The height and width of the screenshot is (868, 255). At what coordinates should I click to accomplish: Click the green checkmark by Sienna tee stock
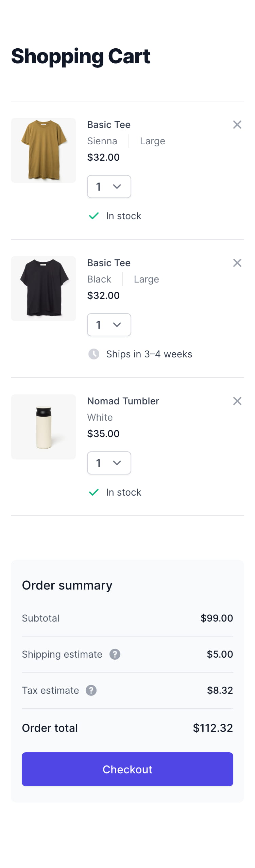point(94,216)
